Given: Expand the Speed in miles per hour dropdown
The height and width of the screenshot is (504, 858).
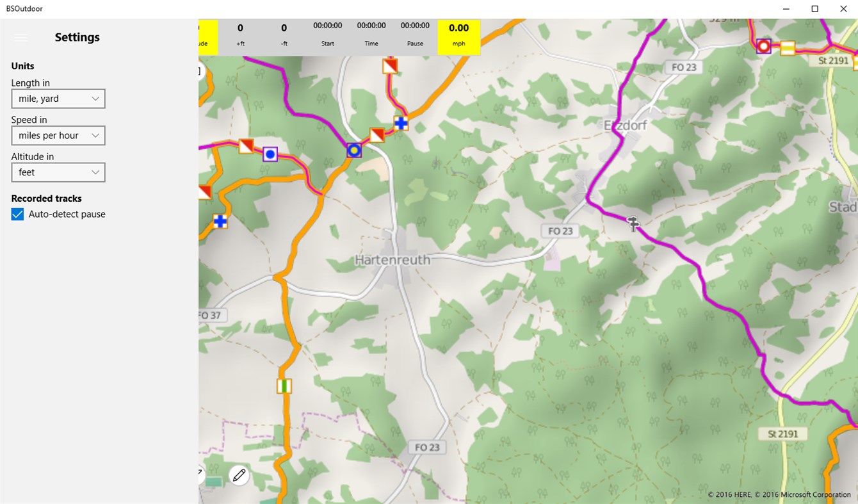Looking at the screenshot, I should 58,136.
